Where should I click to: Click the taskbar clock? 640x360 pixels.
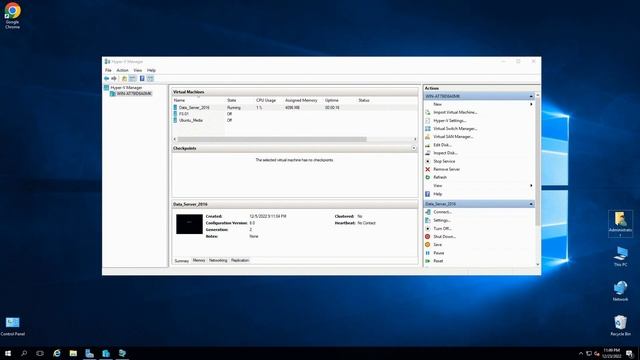click(611, 353)
